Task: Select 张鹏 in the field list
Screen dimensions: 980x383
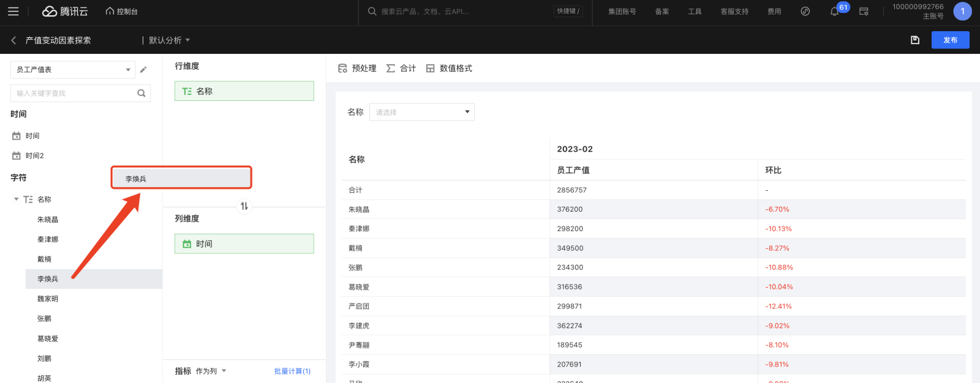Action: coord(44,319)
